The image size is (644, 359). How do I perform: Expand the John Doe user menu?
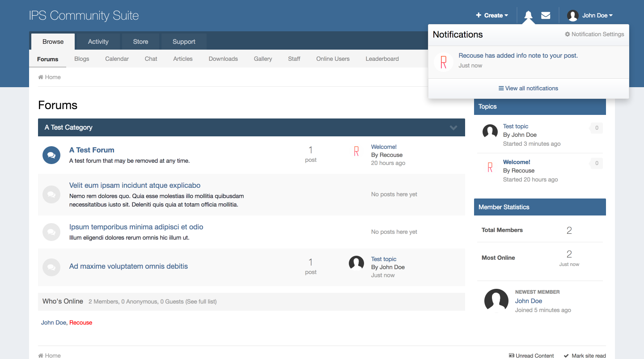click(590, 16)
